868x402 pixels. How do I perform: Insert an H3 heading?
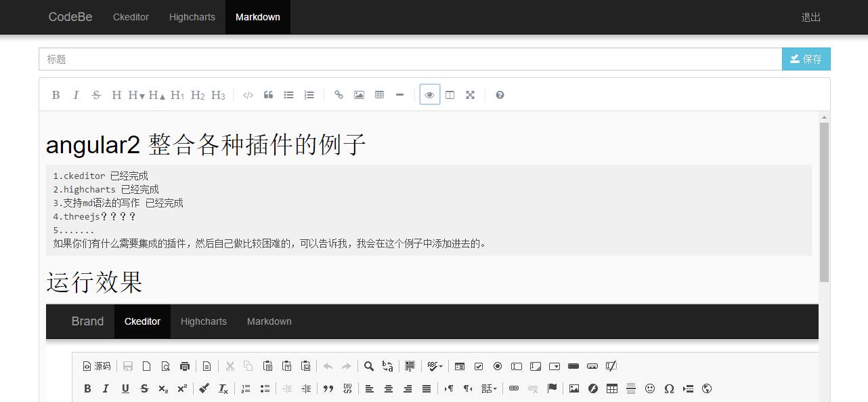(x=218, y=95)
